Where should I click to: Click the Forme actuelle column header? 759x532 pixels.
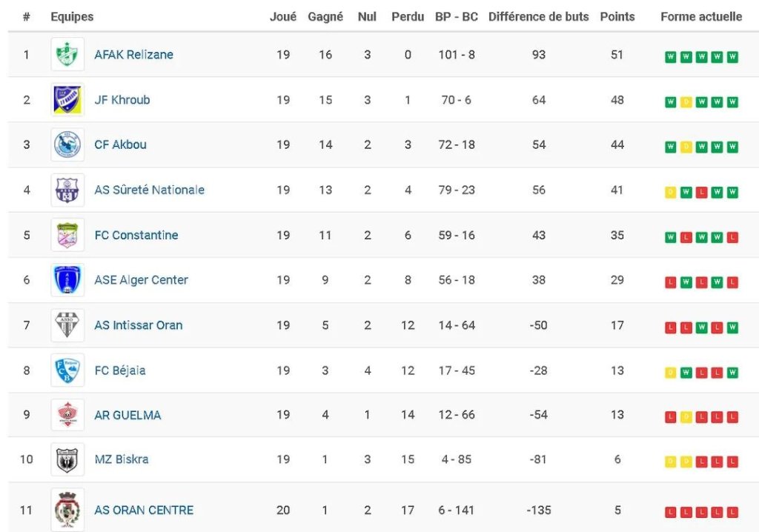[x=700, y=17]
